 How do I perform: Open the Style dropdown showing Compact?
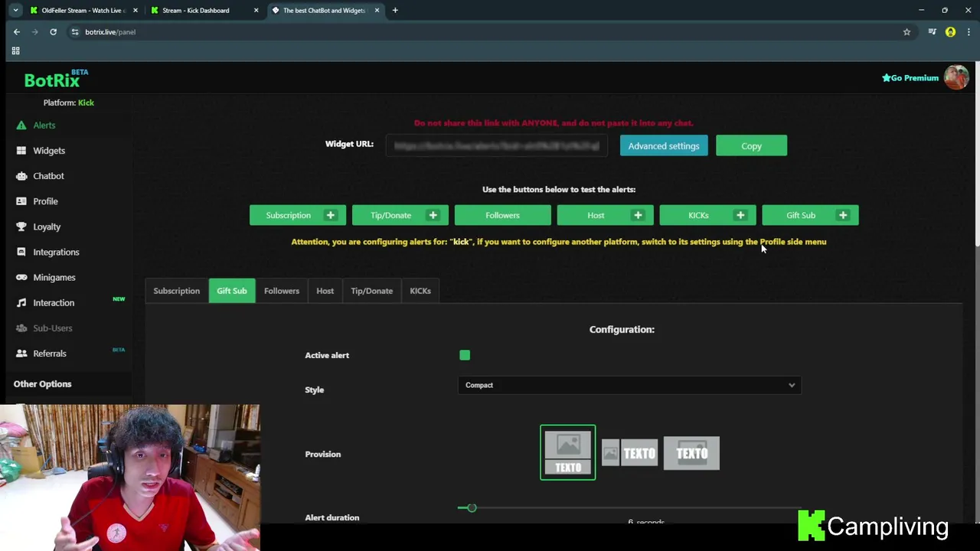pyautogui.click(x=629, y=385)
